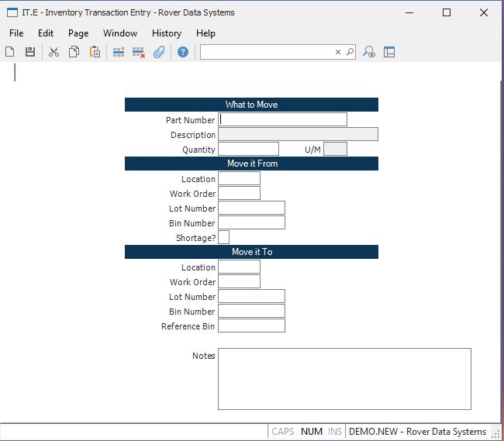The height and width of the screenshot is (441, 504).
Task: Toggle the Shortage? checkbox
Action: [x=223, y=237]
